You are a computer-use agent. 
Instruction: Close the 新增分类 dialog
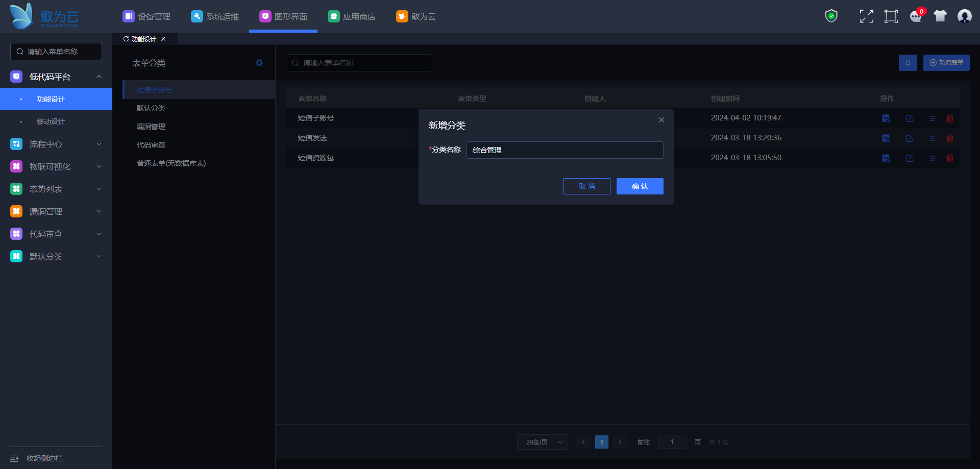[661, 120]
